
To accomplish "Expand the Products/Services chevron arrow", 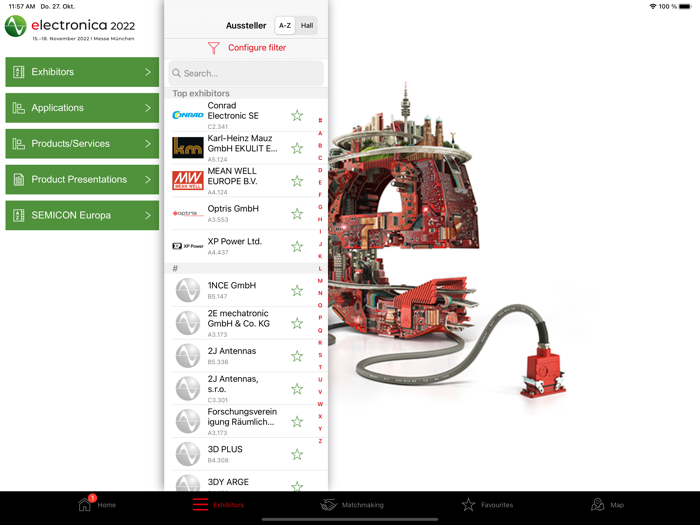I will 148,144.
